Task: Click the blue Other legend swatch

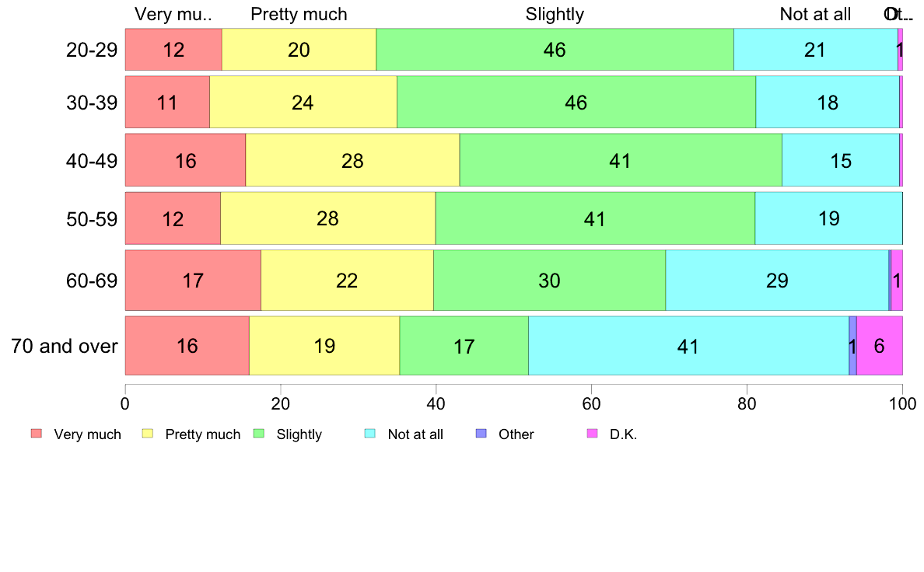Action: [481, 434]
